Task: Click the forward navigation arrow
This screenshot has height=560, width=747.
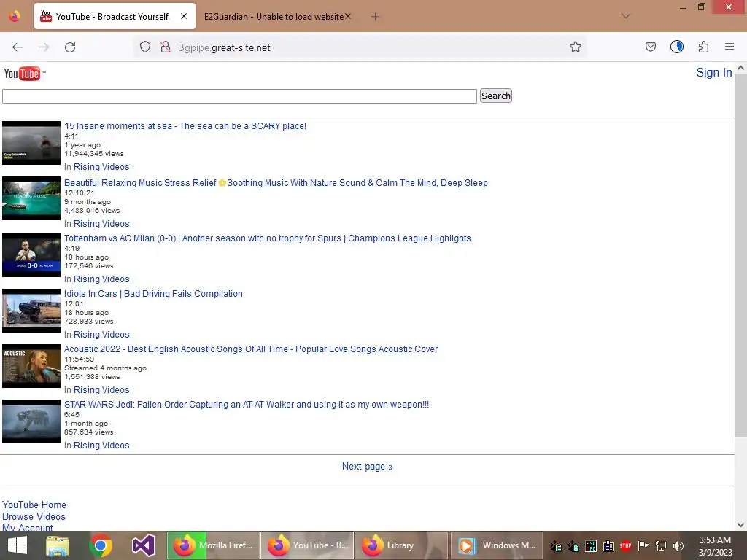Action: click(x=44, y=47)
